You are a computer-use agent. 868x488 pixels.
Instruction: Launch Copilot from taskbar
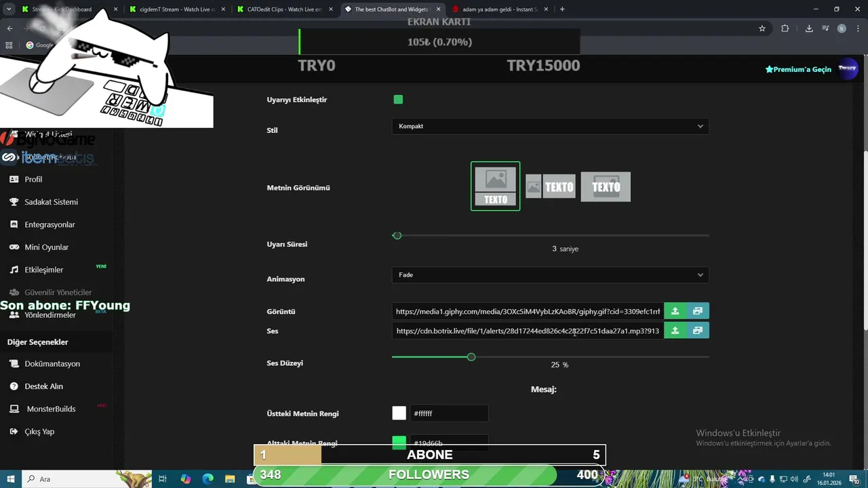186,479
